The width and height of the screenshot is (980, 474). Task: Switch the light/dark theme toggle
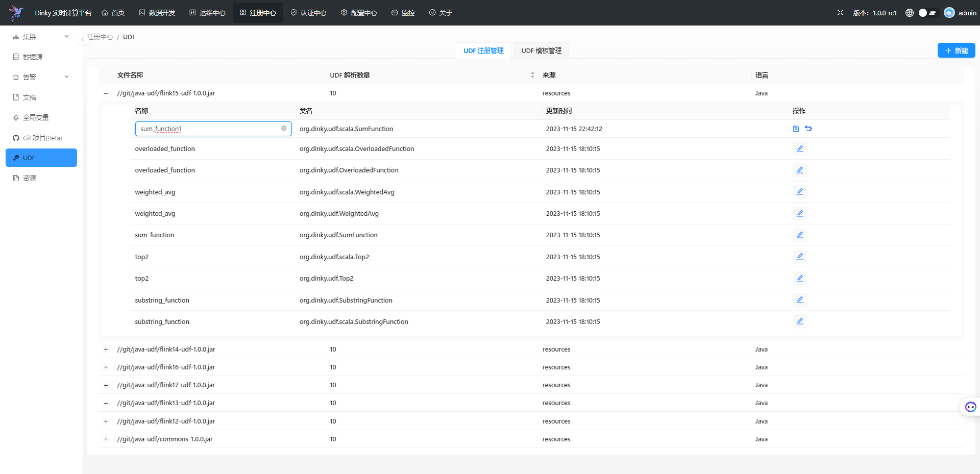927,13
